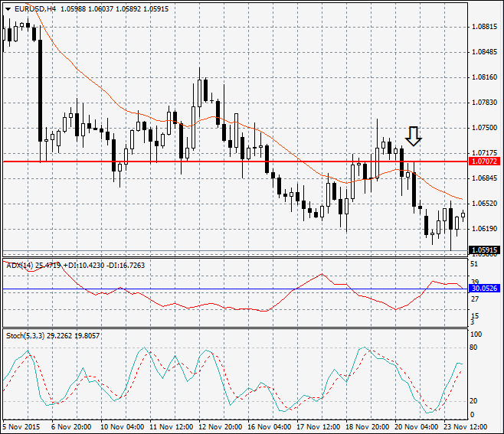The image size is (504, 434).
Task: Click the 20 Nov 04:00 time axis label
Action: (416, 427)
